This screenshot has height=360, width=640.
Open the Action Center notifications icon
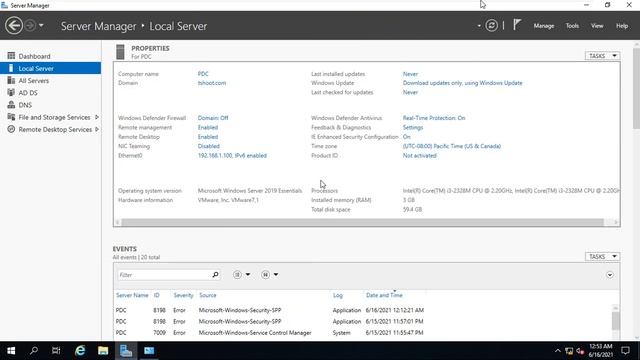click(625, 351)
